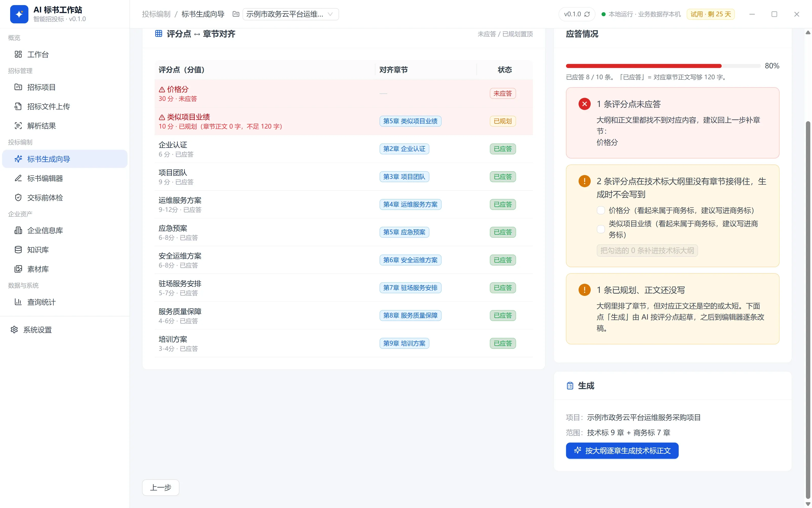Click the folder icon beside project selector
Image resolution: width=812 pixels, height=508 pixels.
pyautogui.click(x=236, y=14)
